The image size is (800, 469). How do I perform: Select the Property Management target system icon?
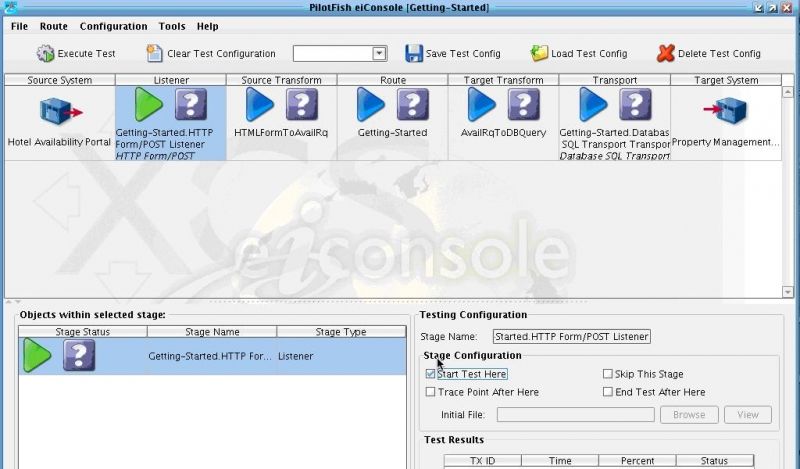(726, 111)
